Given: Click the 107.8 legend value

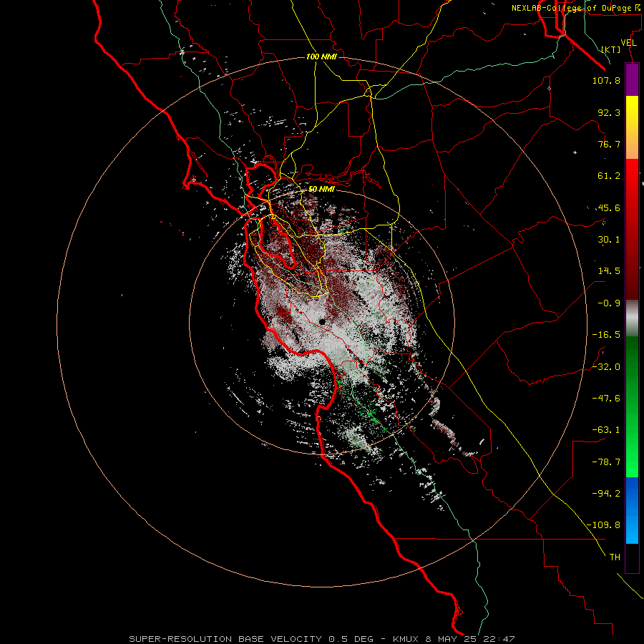Looking at the screenshot, I should point(606,80).
